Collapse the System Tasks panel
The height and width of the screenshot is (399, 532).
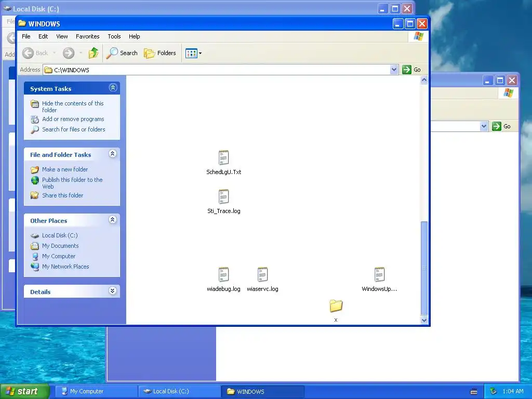click(x=113, y=88)
